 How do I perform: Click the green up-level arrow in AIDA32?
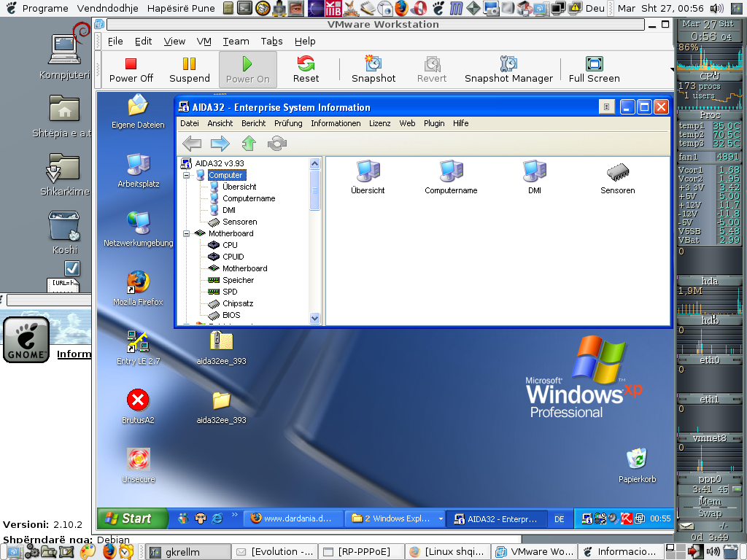249,144
